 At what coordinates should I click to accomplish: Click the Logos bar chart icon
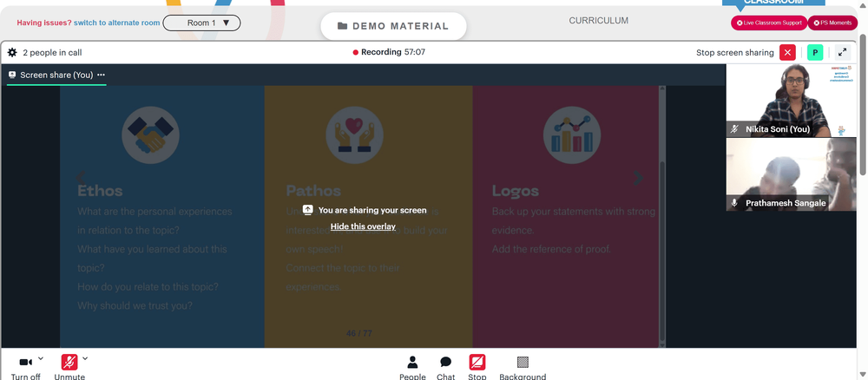pos(572,135)
